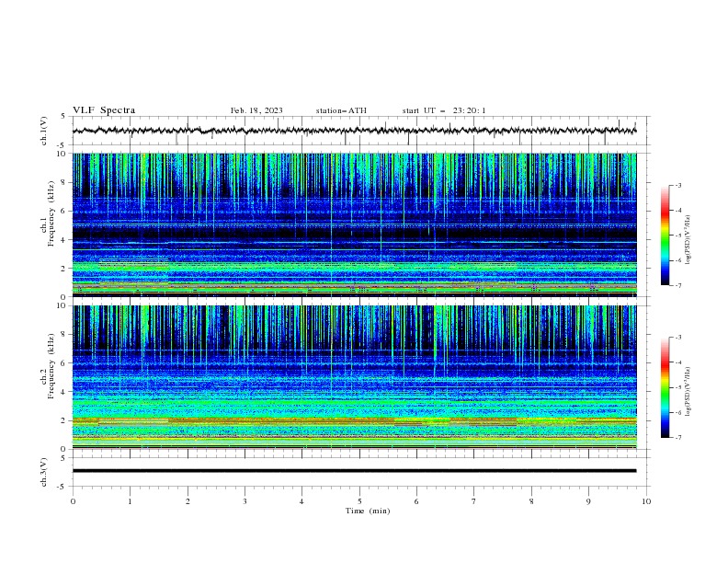Click the time axis tick label "10"

pos(646,501)
